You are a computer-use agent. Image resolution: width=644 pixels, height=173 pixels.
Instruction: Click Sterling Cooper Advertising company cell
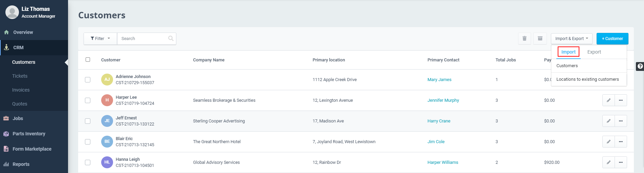(219, 121)
